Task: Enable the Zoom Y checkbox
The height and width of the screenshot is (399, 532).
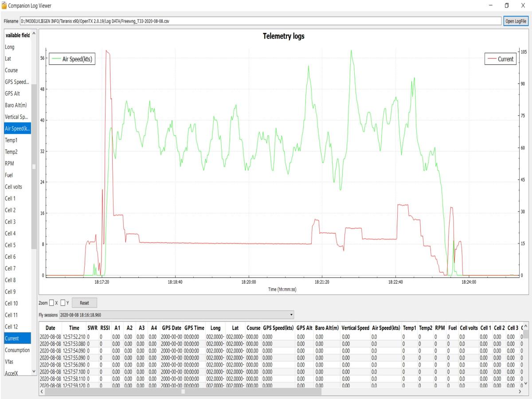Action: pyautogui.click(x=63, y=303)
